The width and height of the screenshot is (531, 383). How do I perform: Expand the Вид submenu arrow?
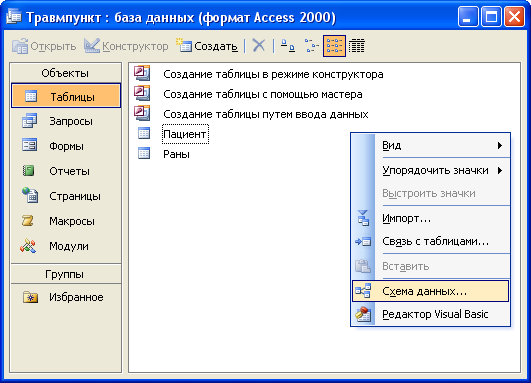(500, 146)
